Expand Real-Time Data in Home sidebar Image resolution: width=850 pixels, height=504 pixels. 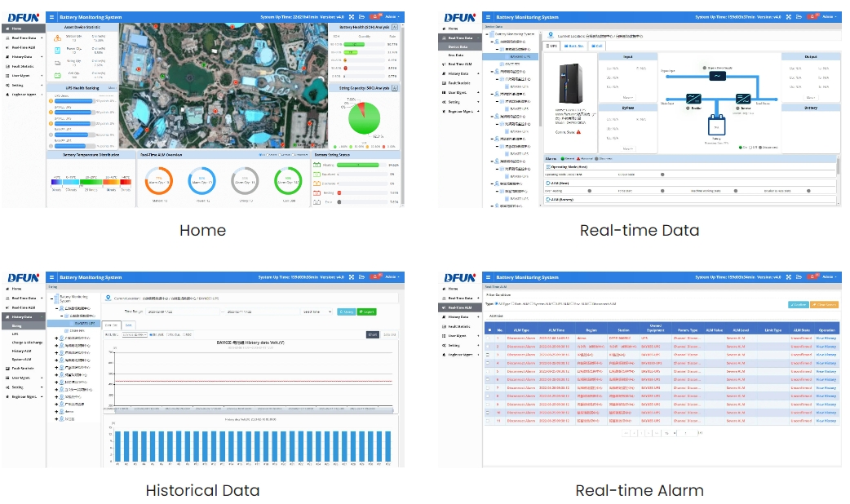[24, 38]
